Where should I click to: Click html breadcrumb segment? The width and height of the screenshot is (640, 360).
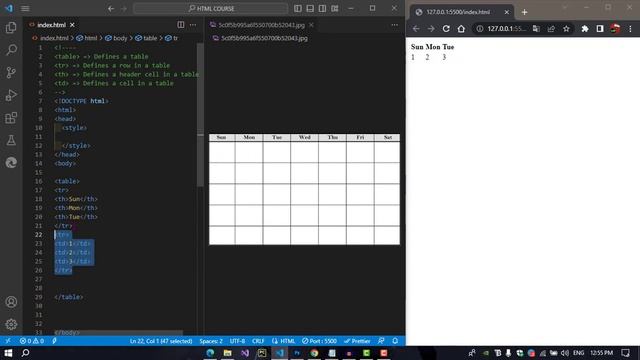(x=91, y=38)
